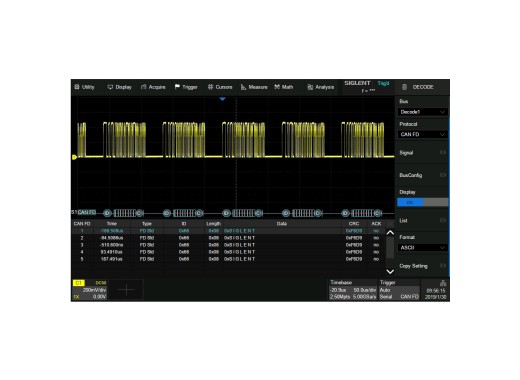The height and width of the screenshot is (380, 520).
Task: Select the S1 CAN FD bus label
Action: point(84,212)
